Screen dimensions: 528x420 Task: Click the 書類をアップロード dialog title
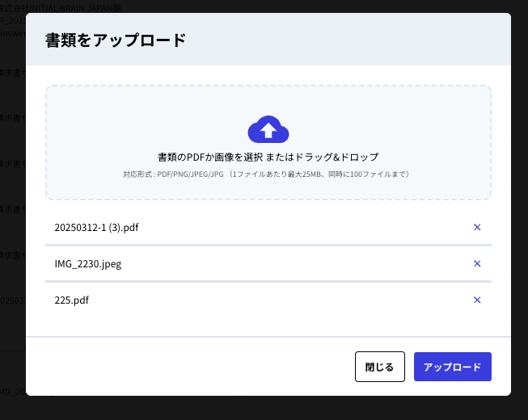pos(116,40)
